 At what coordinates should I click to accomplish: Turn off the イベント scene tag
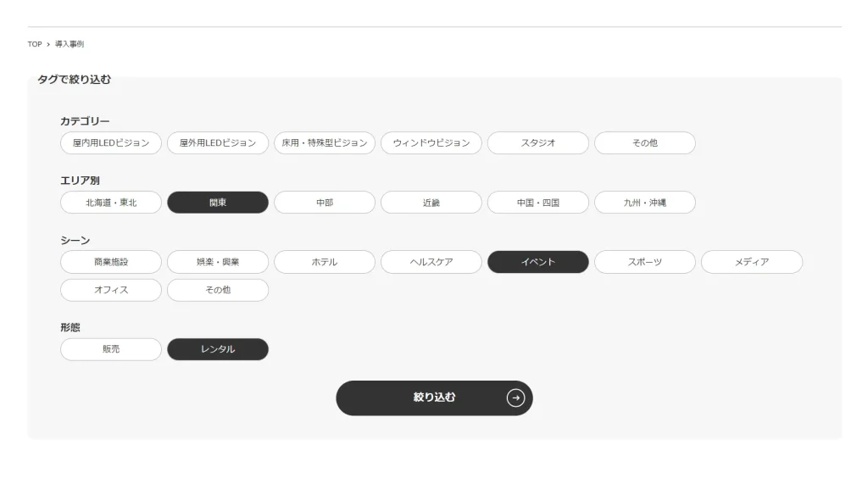[538, 262]
